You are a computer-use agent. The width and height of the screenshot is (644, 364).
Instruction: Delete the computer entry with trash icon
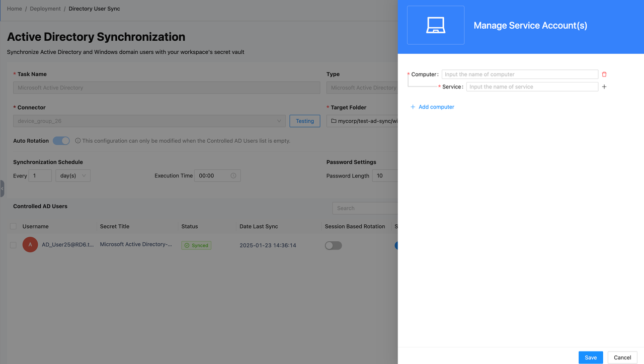click(x=604, y=74)
